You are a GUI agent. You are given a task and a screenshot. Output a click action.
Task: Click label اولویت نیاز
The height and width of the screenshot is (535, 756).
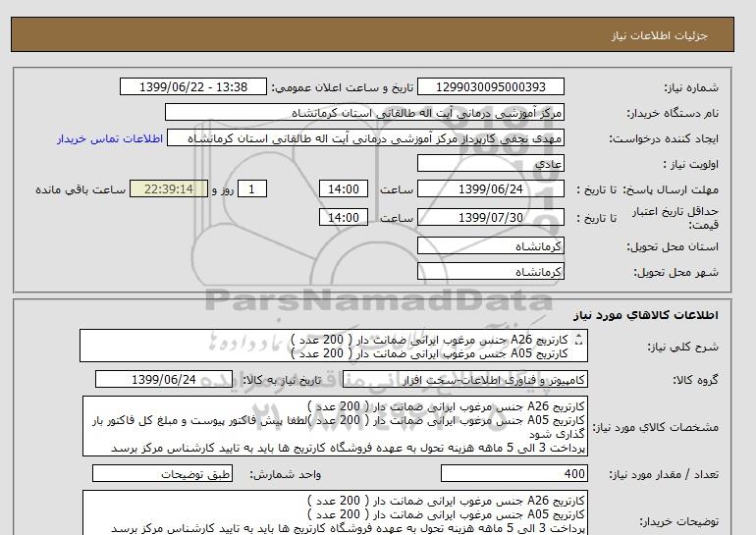690,164
